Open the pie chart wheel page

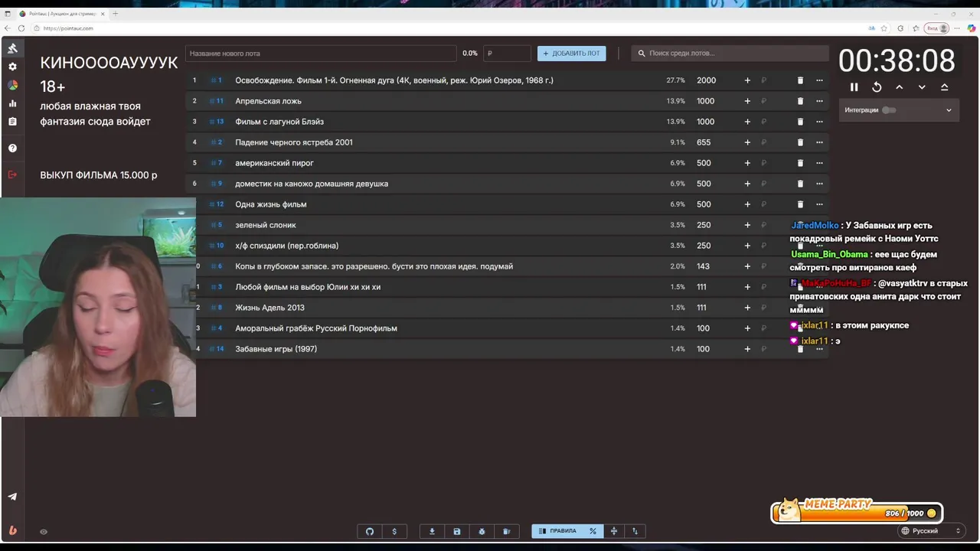pyautogui.click(x=12, y=85)
